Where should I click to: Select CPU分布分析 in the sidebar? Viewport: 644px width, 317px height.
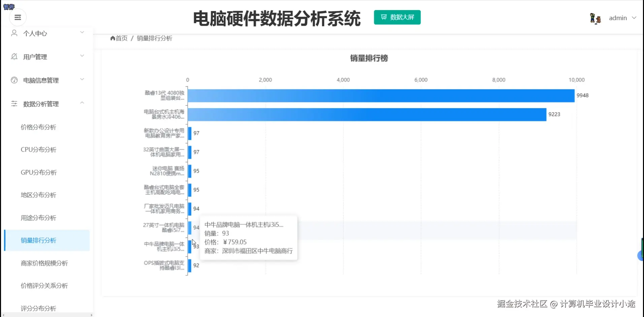coord(38,150)
